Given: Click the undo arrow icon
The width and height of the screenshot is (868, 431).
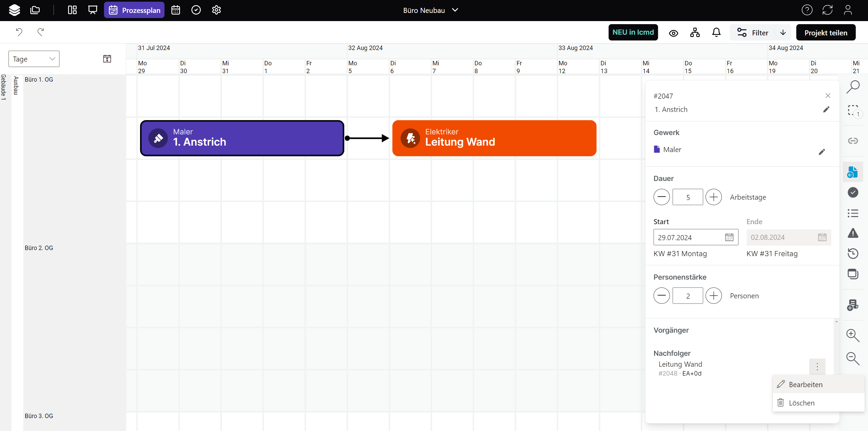Looking at the screenshot, I should point(19,32).
